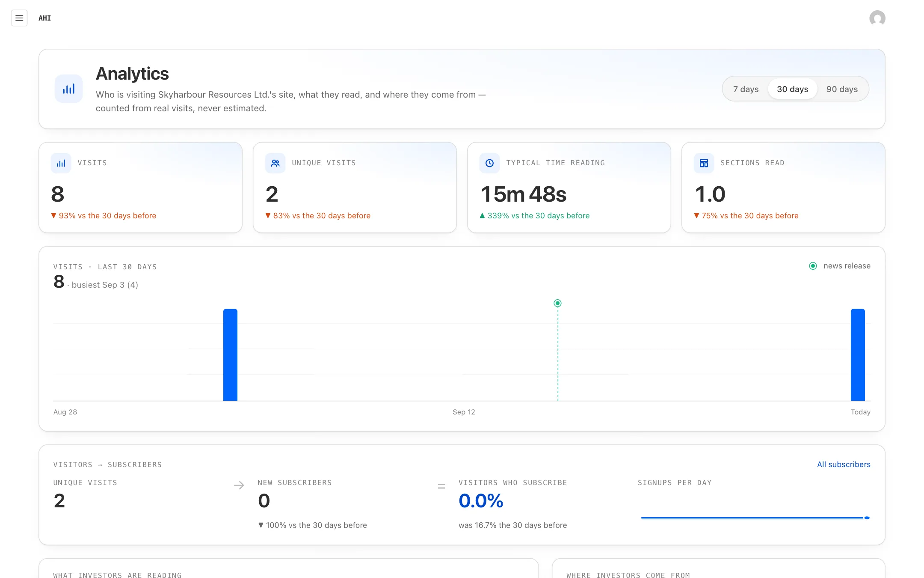Click the Visits card chart icon
The height and width of the screenshot is (578, 924).
61,163
